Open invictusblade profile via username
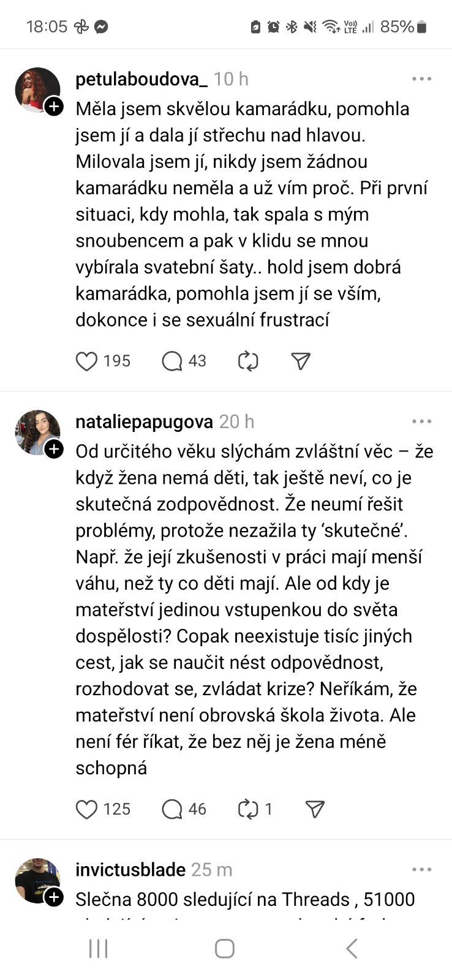 pos(130,870)
